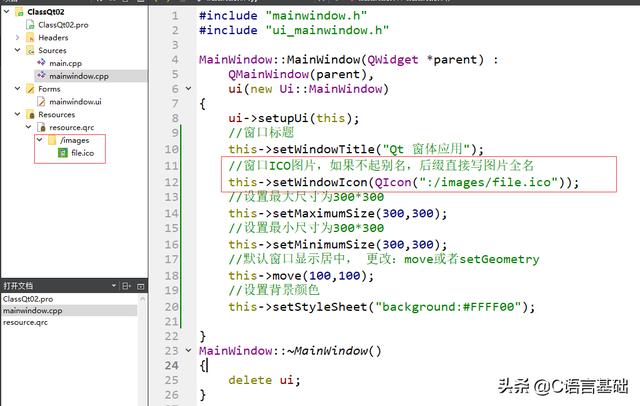Select file.ico in the tree
The width and height of the screenshot is (640, 406).
click(x=82, y=153)
